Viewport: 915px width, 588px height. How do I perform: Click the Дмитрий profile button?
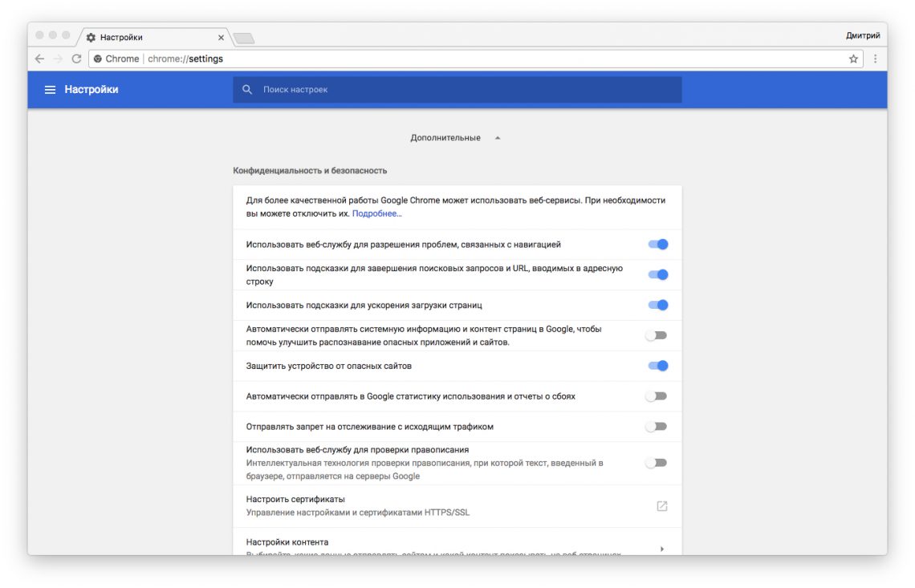tap(862, 35)
